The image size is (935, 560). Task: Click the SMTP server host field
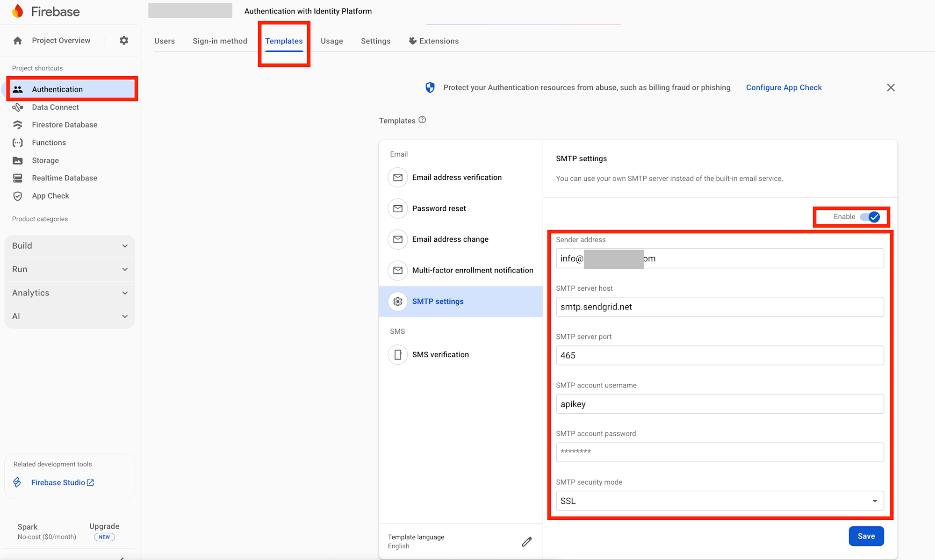click(719, 307)
